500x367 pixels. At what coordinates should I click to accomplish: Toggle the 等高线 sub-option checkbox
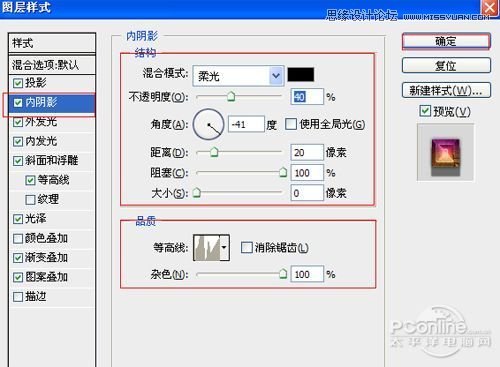(x=30, y=180)
